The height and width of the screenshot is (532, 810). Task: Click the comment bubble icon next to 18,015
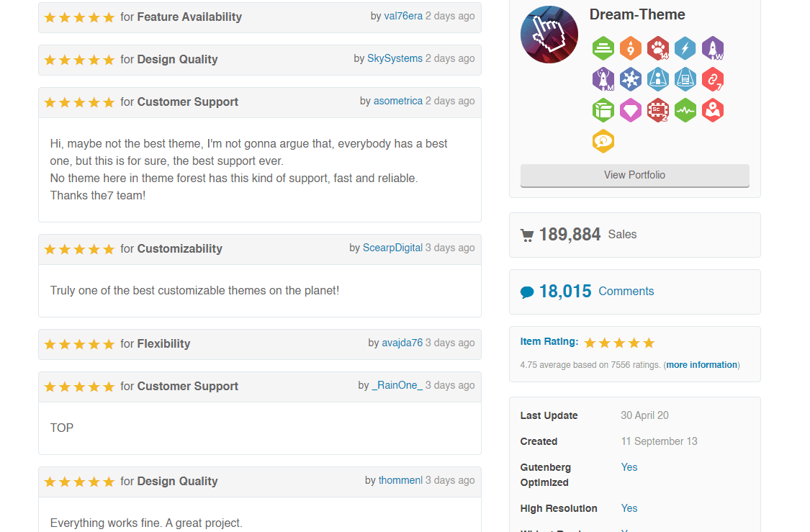pyautogui.click(x=528, y=291)
